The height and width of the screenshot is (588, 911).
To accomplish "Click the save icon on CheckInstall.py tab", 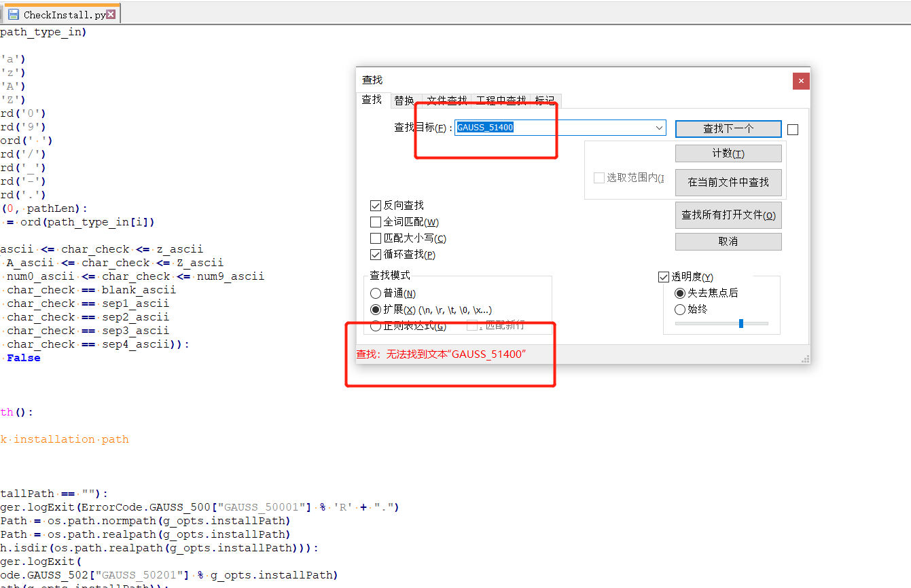I will (x=13, y=14).
